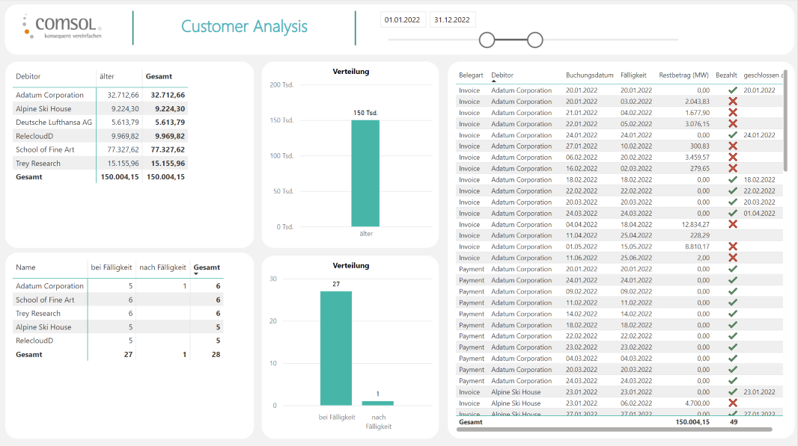The image size is (798, 446).
Task: Select Trey Research in top-left Debitor table
Action: click(38, 163)
